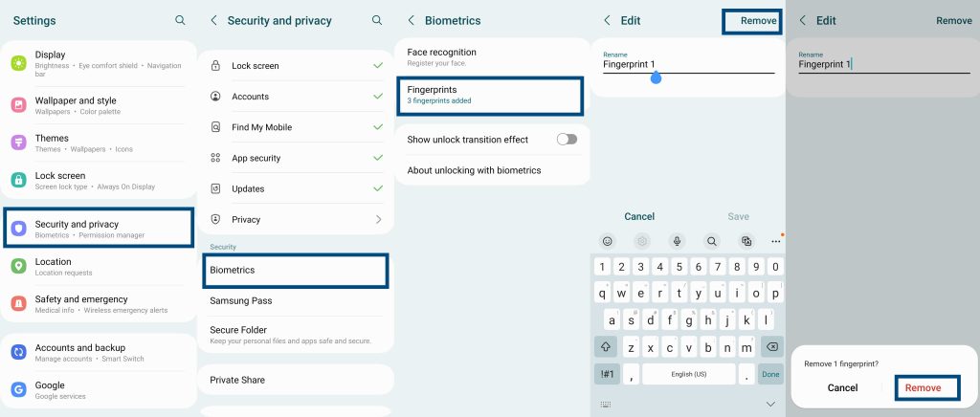Open the Biometrics menu item
The width and height of the screenshot is (980, 417).
point(298,271)
